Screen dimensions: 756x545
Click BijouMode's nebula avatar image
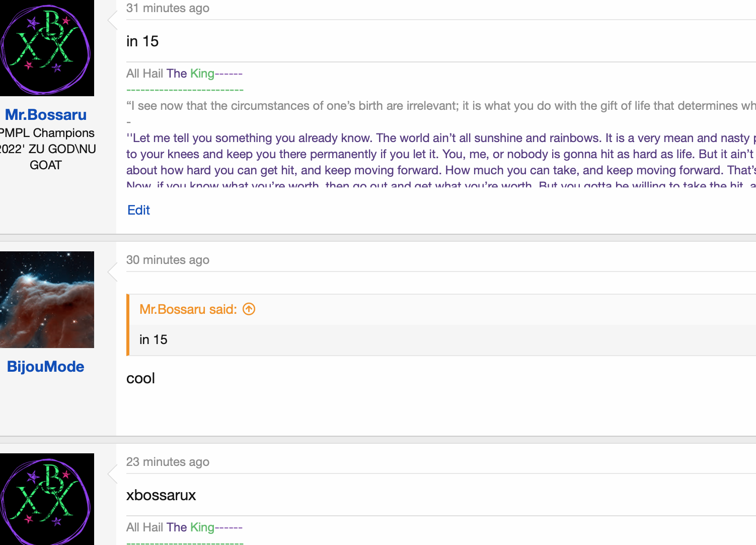(46, 300)
